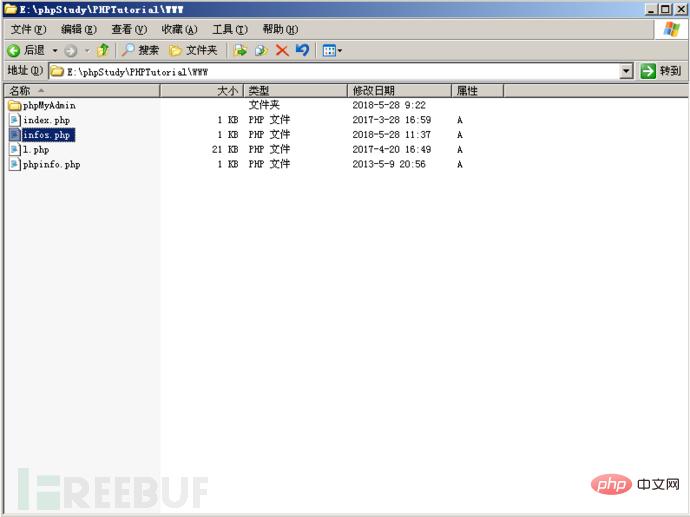Expand the Views dropdown arrow
Image resolution: width=690 pixels, height=517 pixels.
340,51
